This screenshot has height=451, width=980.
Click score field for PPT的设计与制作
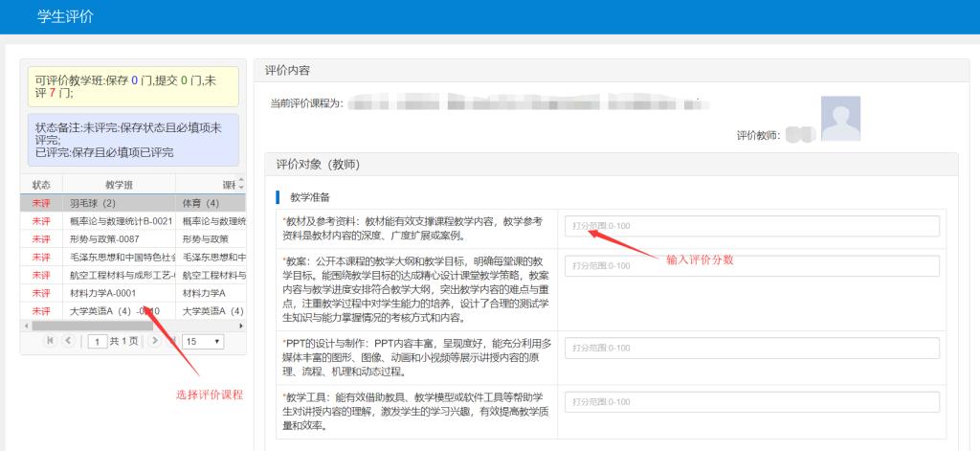[751, 348]
